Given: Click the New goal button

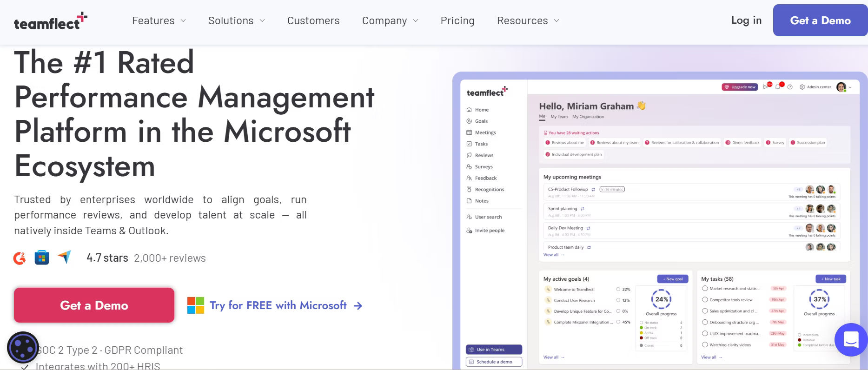Looking at the screenshot, I should coord(672,279).
